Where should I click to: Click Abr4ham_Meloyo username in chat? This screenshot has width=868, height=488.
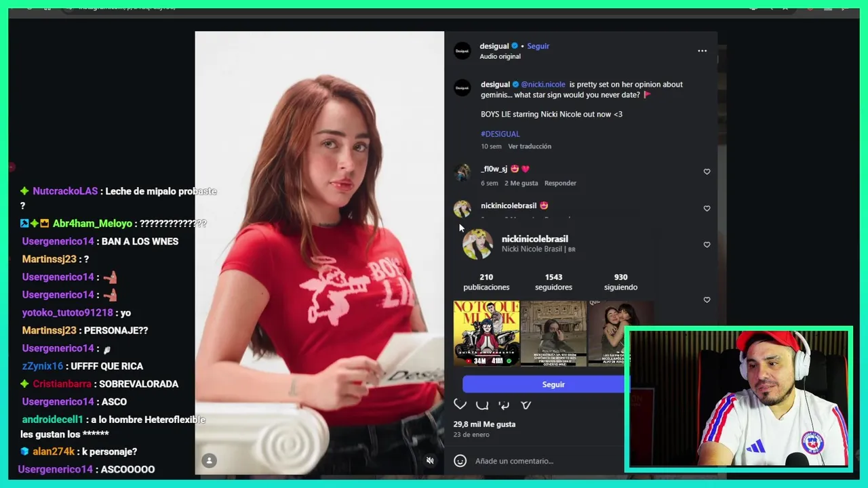[x=92, y=224]
